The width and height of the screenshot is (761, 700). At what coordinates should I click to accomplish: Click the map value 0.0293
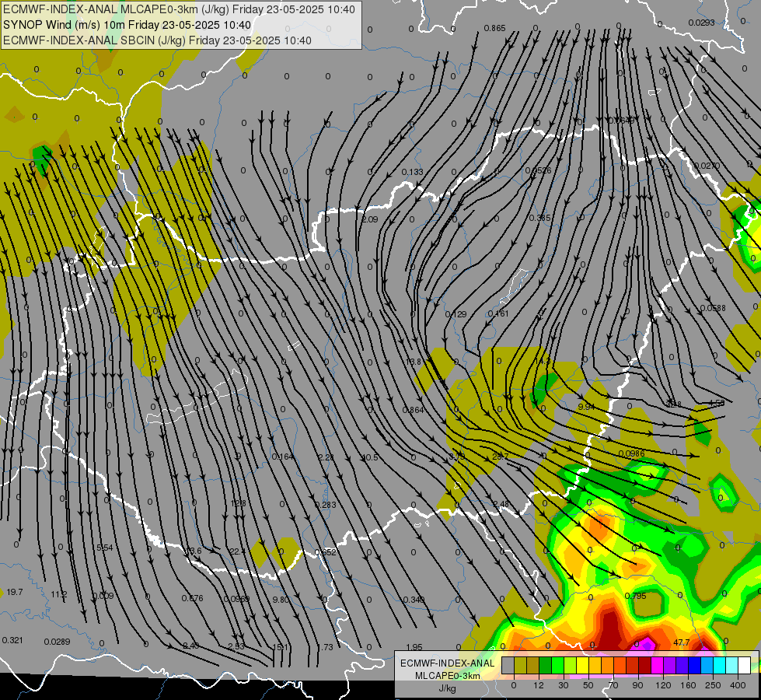click(701, 23)
